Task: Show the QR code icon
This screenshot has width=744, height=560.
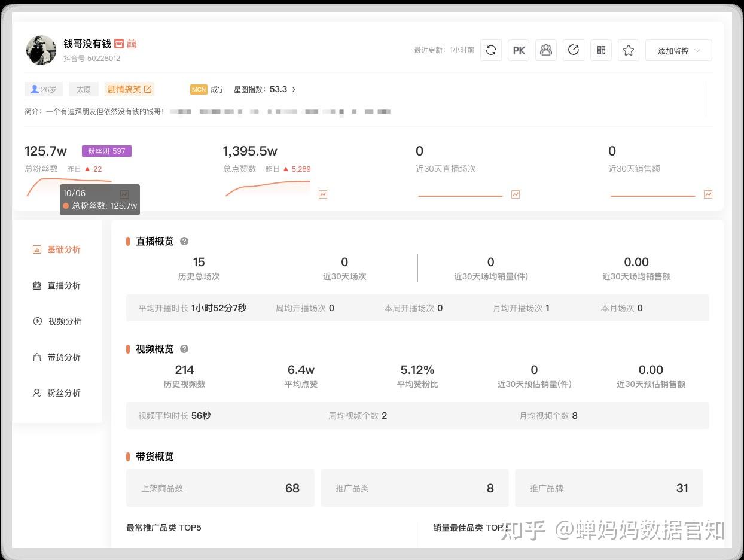Action: tap(601, 51)
